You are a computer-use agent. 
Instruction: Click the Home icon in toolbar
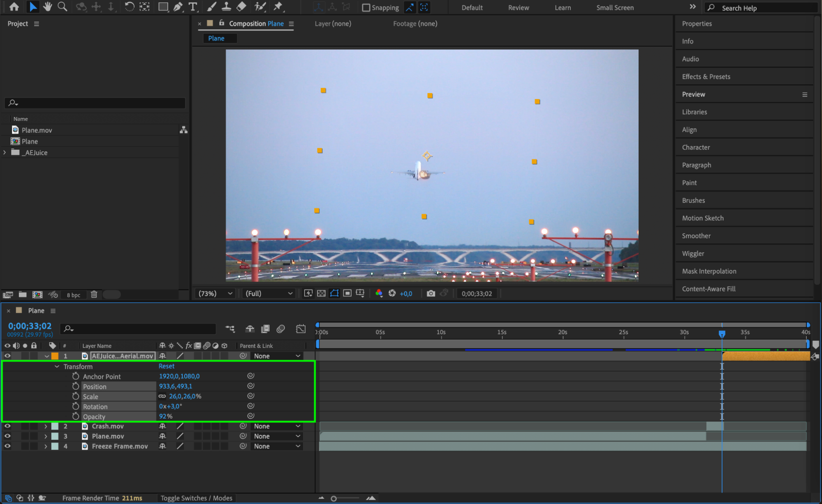[x=14, y=7]
